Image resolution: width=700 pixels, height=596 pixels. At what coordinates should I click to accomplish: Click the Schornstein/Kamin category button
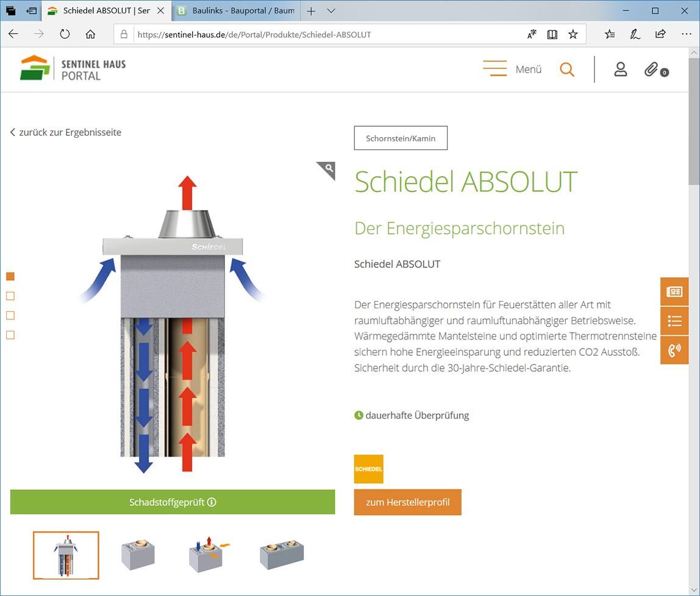[x=401, y=138]
